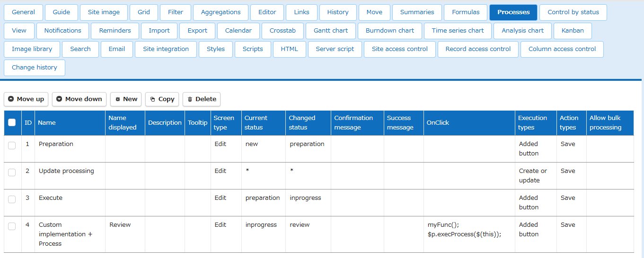Check the Preparation row checkbox
The width and height of the screenshot is (644, 258).
pos(12,146)
